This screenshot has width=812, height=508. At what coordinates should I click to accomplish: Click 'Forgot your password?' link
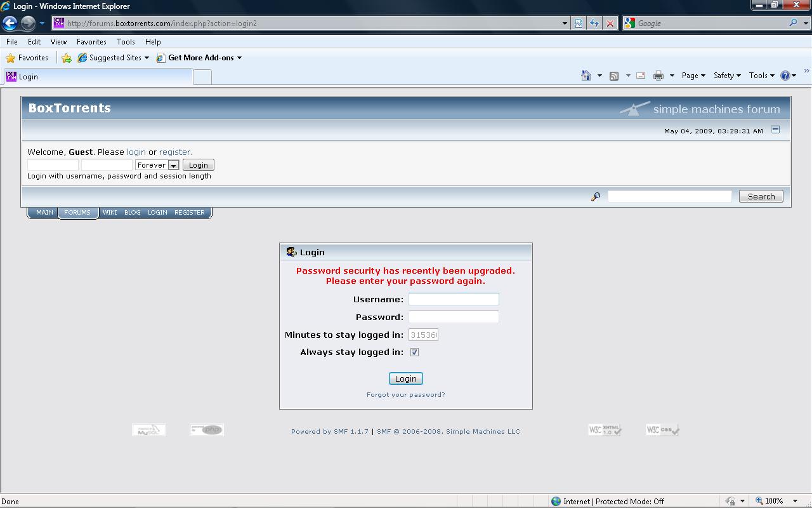(406, 395)
